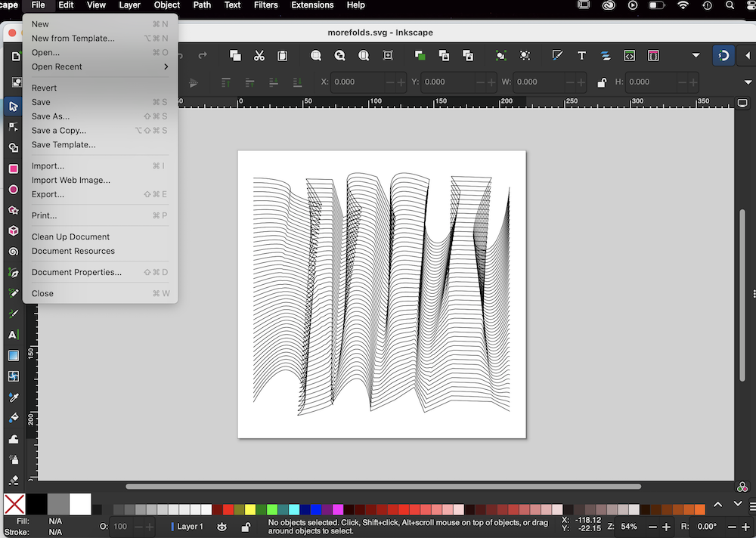Pick the white swatch in the palette

pyautogui.click(x=80, y=504)
